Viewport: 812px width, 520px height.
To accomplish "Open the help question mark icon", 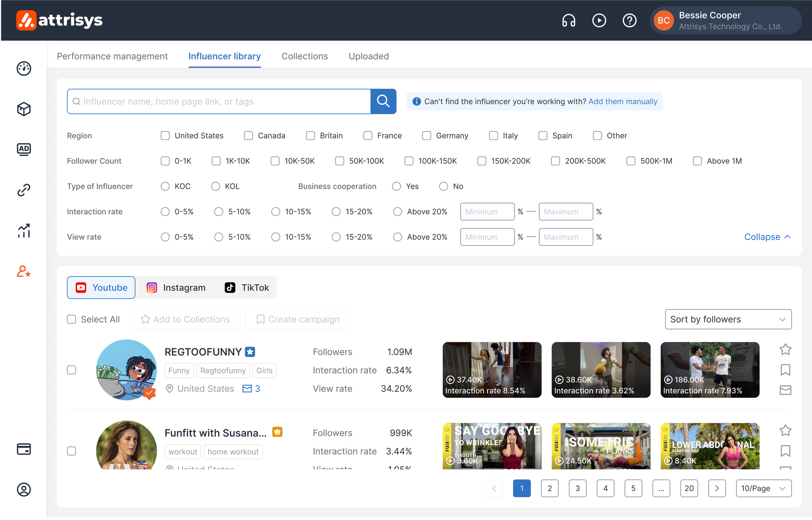I will [x=629, y=21].
